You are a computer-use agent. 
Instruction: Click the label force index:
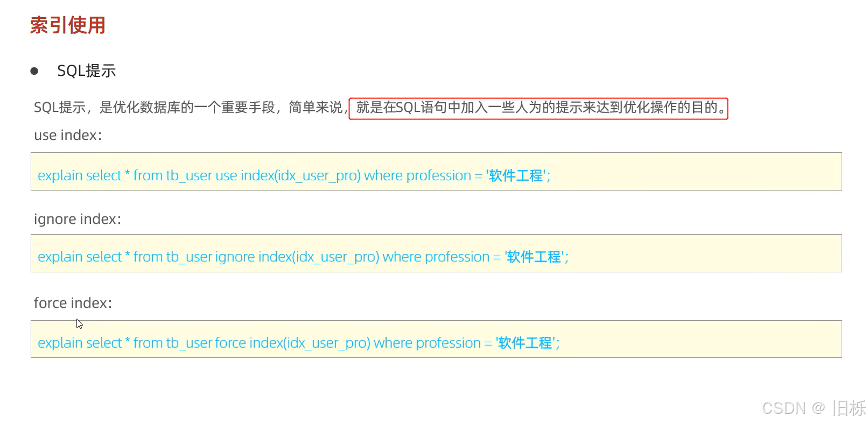[73, 303]
